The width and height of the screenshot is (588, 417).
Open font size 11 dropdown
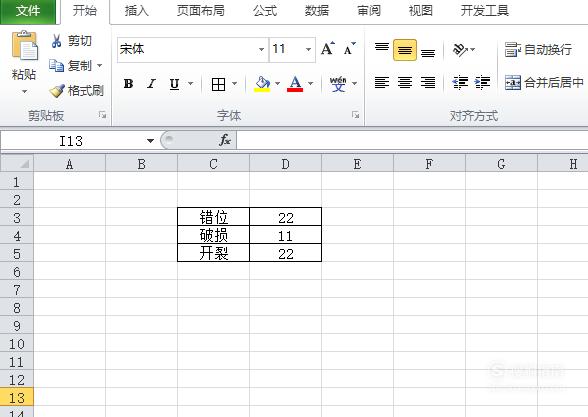tap(308, 49)
